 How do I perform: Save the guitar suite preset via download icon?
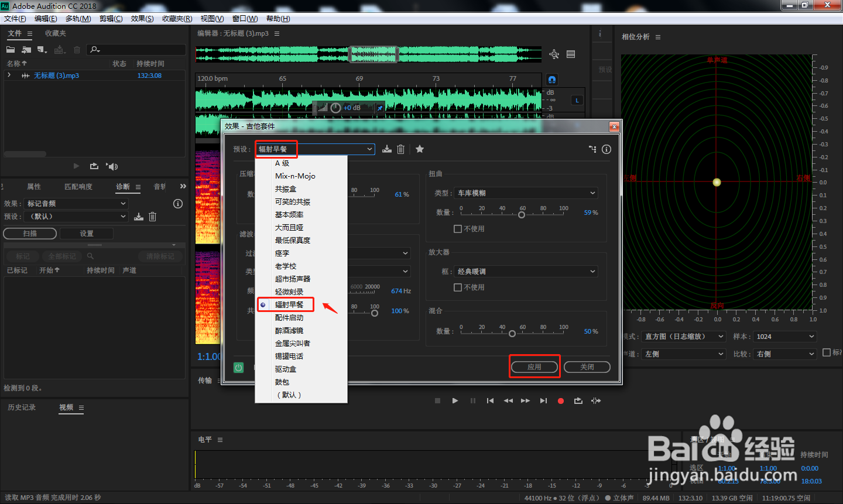coord(387,149)
